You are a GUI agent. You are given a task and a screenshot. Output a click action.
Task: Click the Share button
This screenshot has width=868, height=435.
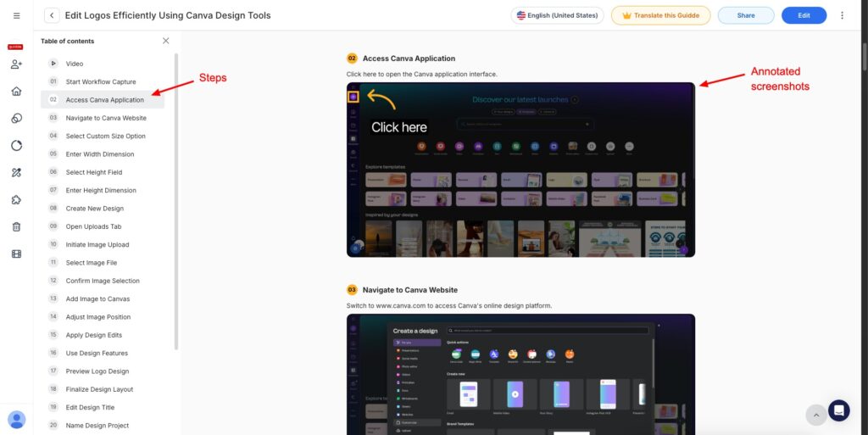745,15
